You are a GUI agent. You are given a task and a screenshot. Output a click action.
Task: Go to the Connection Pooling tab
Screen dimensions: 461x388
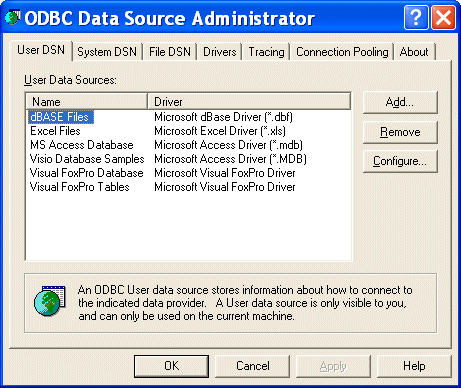pos(342,52)
